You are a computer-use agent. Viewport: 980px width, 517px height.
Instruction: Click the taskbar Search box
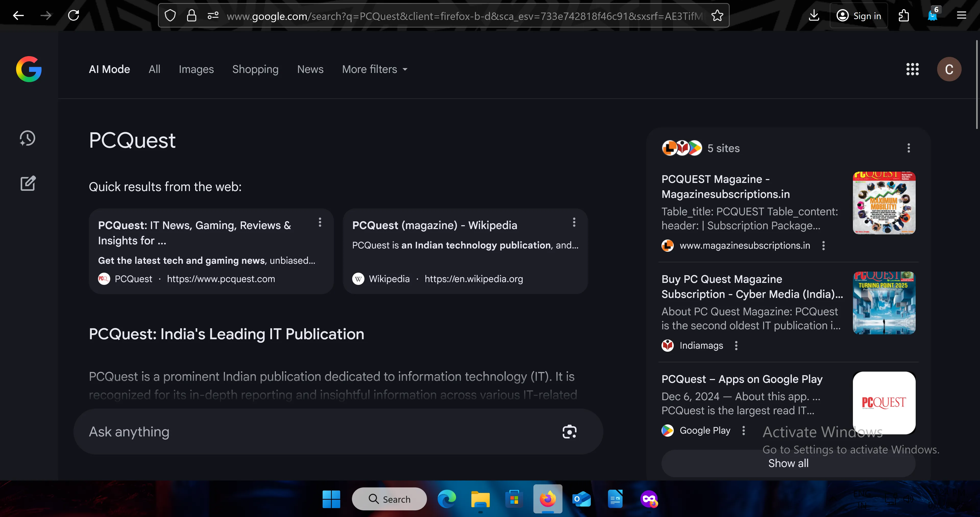coord(389,499)
